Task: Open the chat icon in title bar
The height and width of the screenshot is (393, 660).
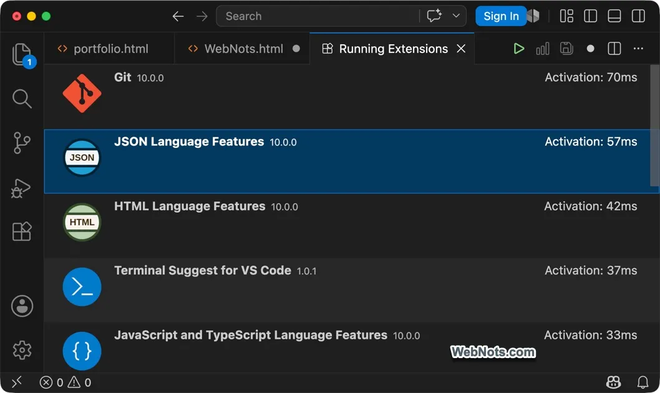Action: (434, 16)
